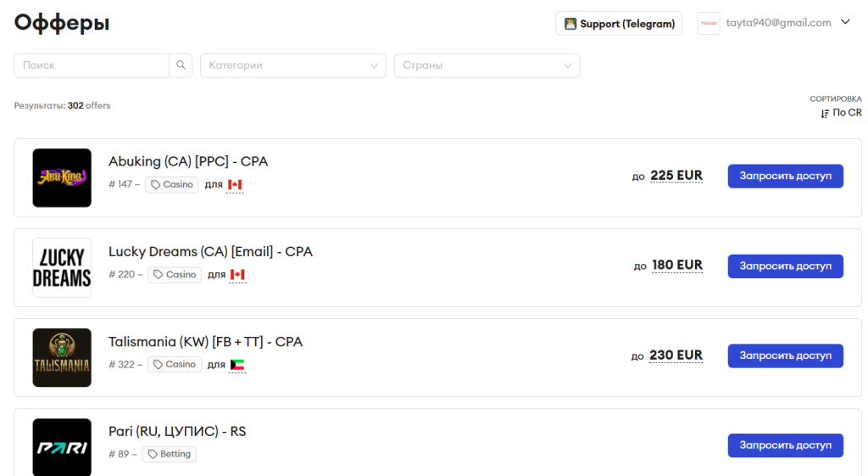Screen dimensions: 868x476
Task: Click the sort order icon beside По CR
Action: 825,113
